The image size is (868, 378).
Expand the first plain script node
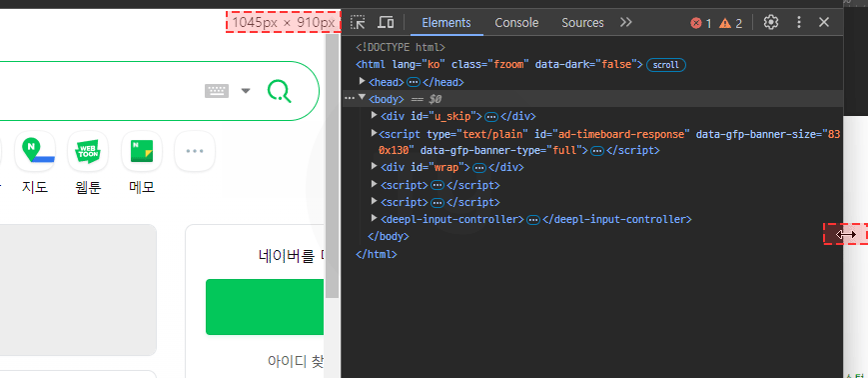click(x=375, y=183)
